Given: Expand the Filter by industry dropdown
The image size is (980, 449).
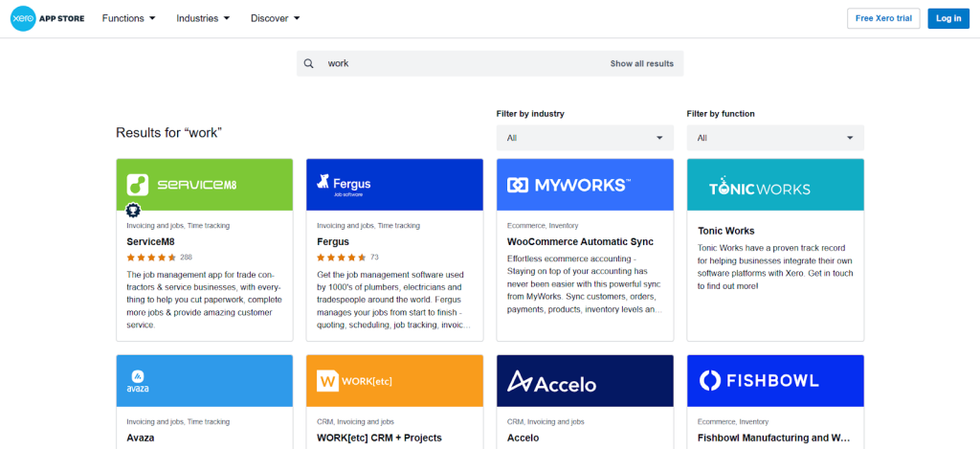Looking at the screenshot, I should (x=585, y=138).
